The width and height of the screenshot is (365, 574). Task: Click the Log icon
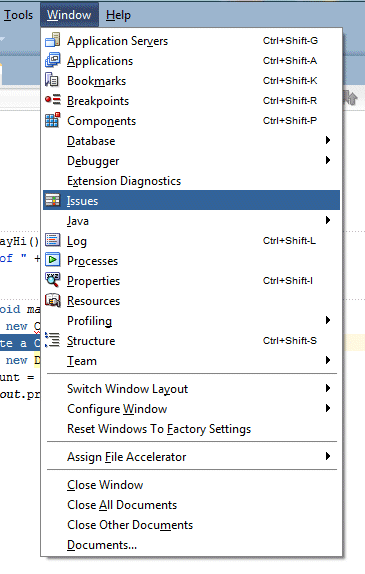click(53, 240)
